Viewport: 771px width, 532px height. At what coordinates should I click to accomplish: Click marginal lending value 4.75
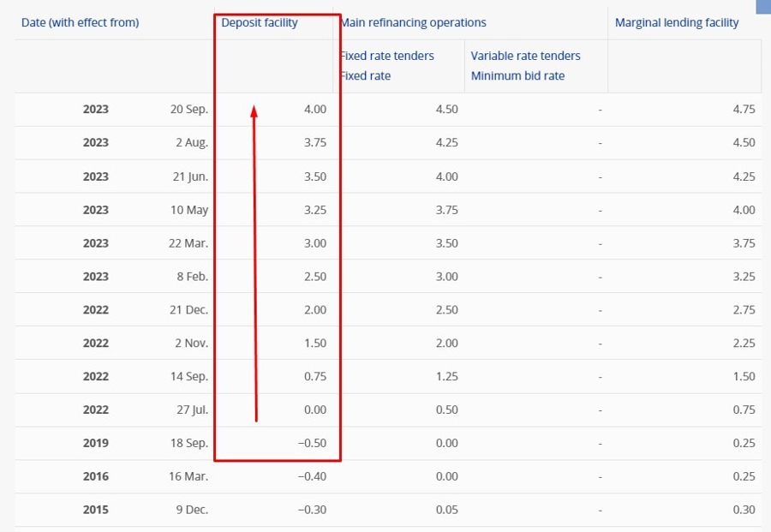744,109
